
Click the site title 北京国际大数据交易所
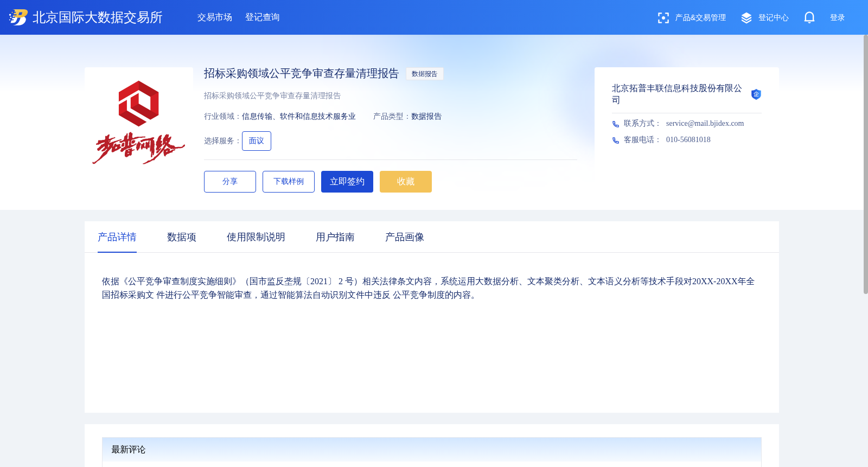click(x=98, y=17)
